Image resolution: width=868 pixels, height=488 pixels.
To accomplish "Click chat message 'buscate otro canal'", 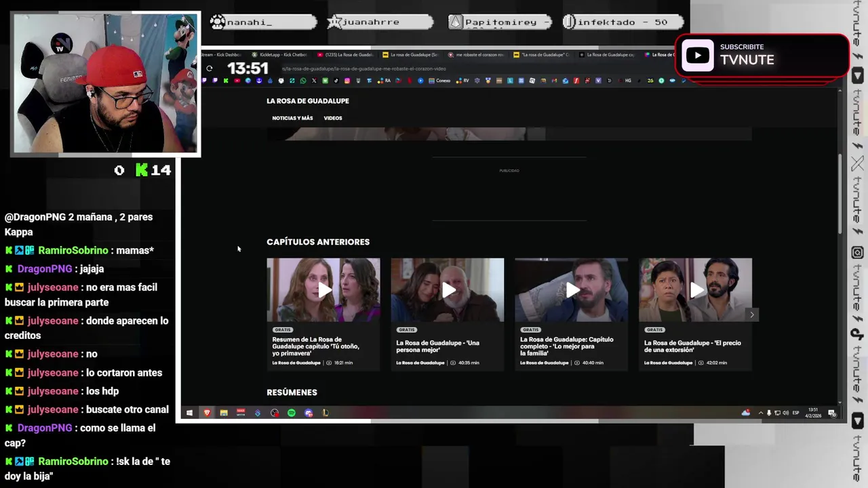I will point(127,409).
